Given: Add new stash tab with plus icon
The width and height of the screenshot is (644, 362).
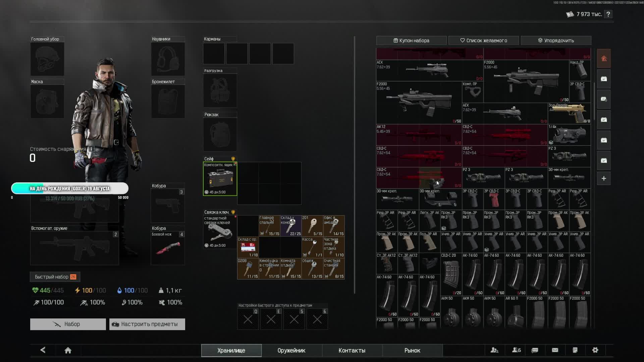Looking at the screenshot, I should coord(604,179).
